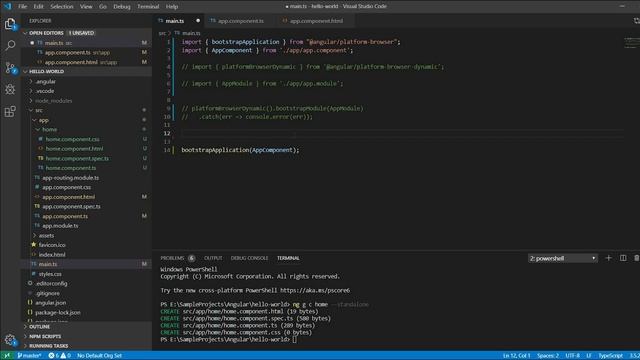
Task: Open the Explorer view in activity bar
Action: (10, 24)
